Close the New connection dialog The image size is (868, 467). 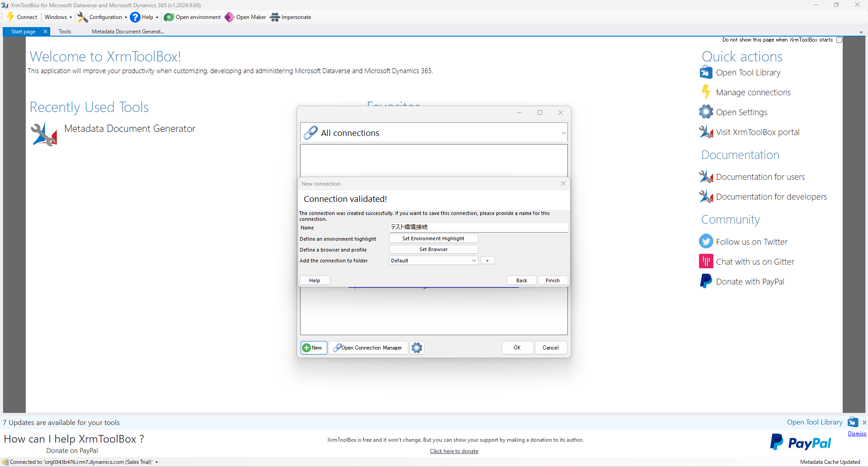563,183
